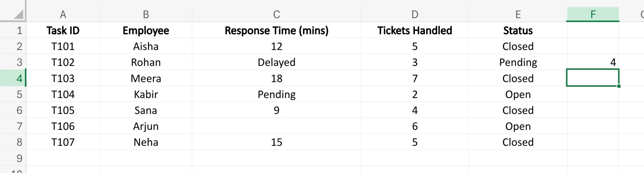Select the empty response cell for Arjun
The height and width of the screenshot is (173, 644).
coord(276,126)
